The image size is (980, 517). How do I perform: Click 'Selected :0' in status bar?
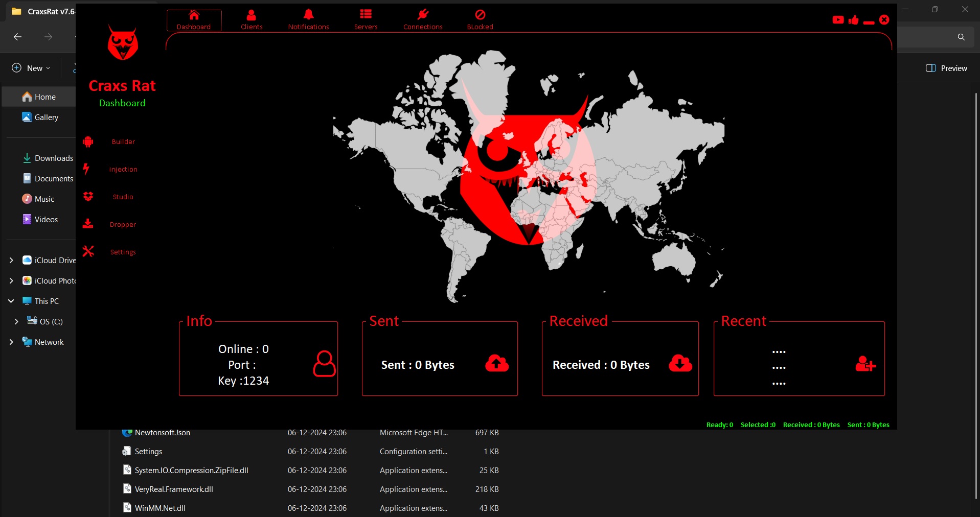(758, 425)
